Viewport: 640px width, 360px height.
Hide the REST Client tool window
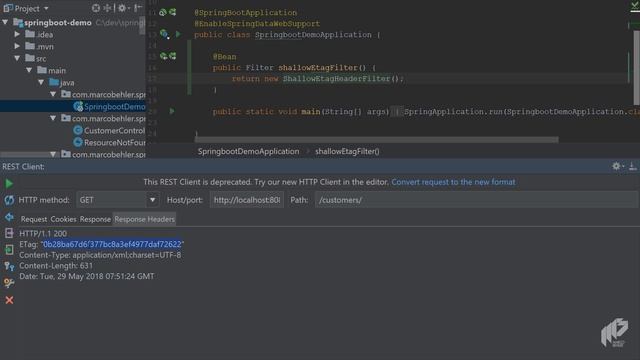pos(632,166)
